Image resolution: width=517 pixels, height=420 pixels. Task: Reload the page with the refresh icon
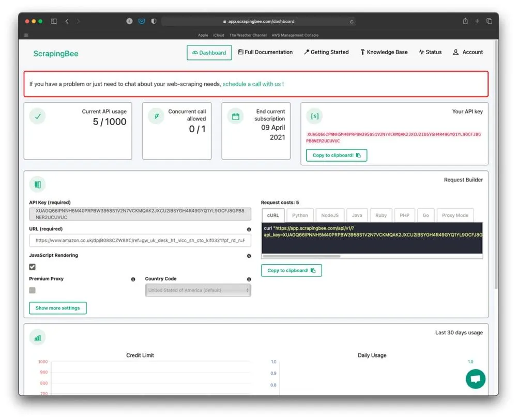[x=352, y=21]
